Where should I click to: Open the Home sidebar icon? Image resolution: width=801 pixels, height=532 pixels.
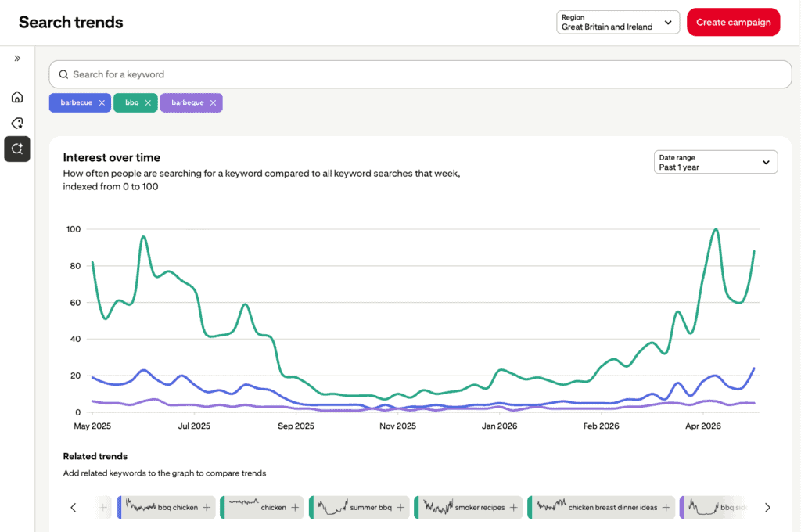pyautogui.click(x=17, y=97)
